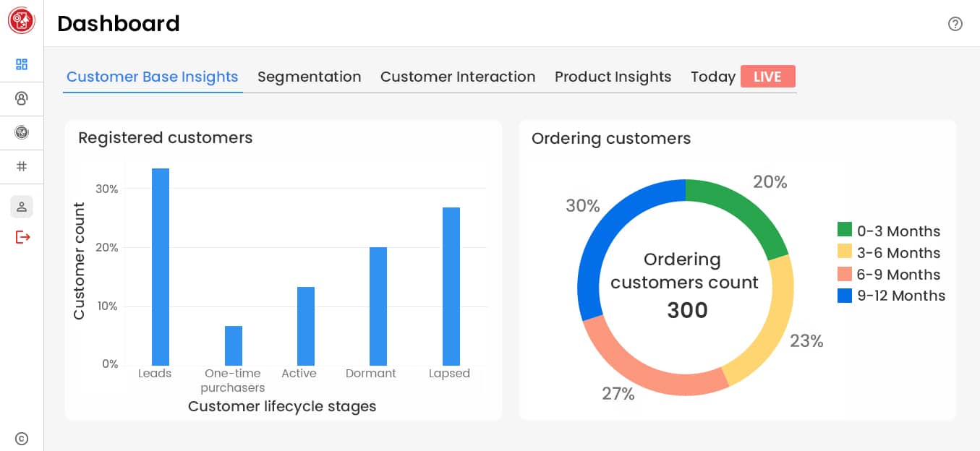Open the Segmentation tab
The width and height of the screenshot is (980, 451).
pos(309,77)
